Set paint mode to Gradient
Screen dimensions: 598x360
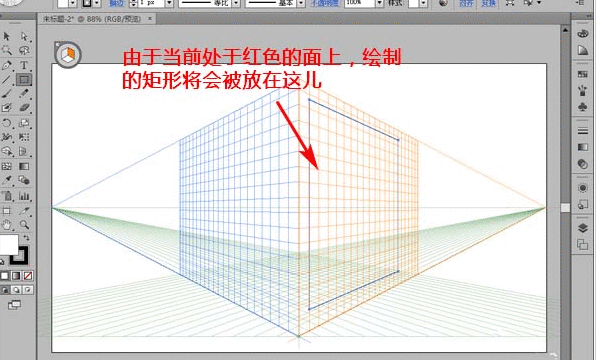(x=16, y=276)
